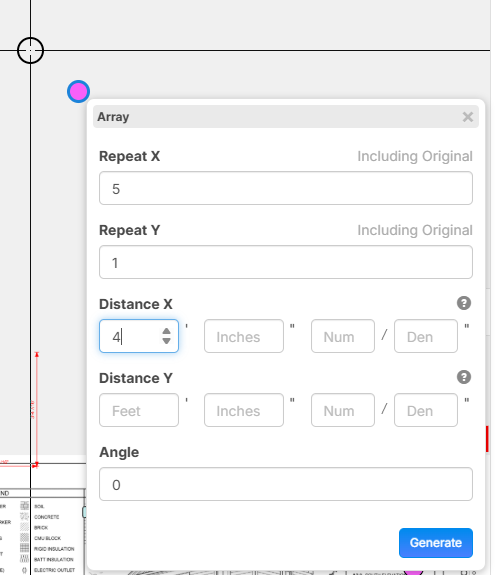Click the Distance X Den field
498x575 pixels.
(x=426, y=336)
